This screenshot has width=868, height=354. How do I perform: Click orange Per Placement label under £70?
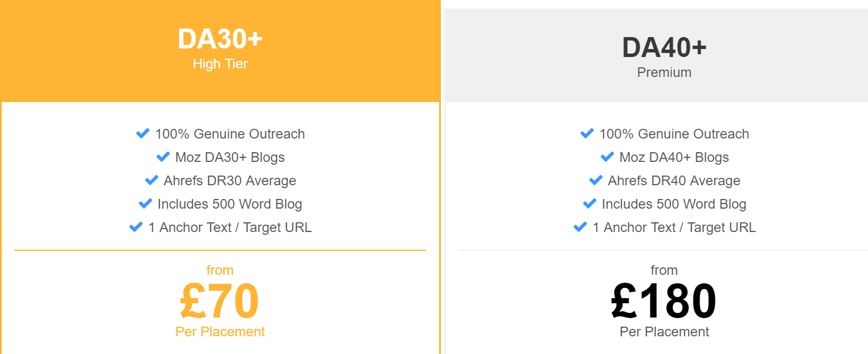point(220,331)
